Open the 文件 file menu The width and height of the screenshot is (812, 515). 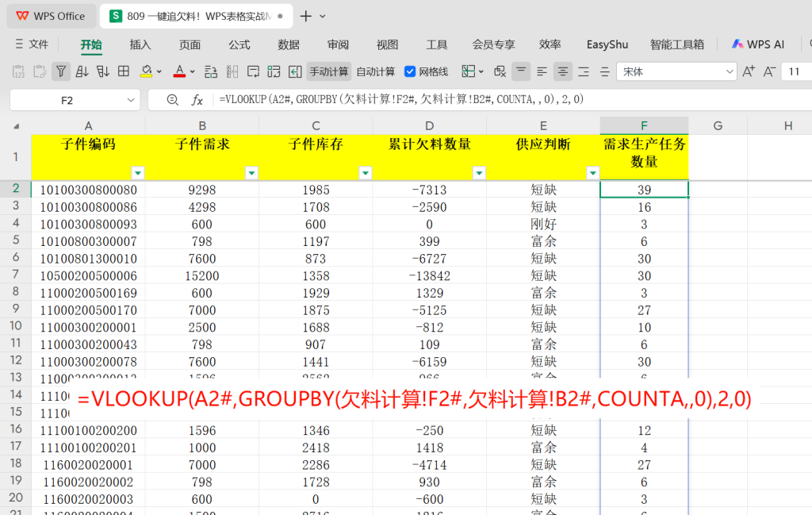tap(32, 44)
